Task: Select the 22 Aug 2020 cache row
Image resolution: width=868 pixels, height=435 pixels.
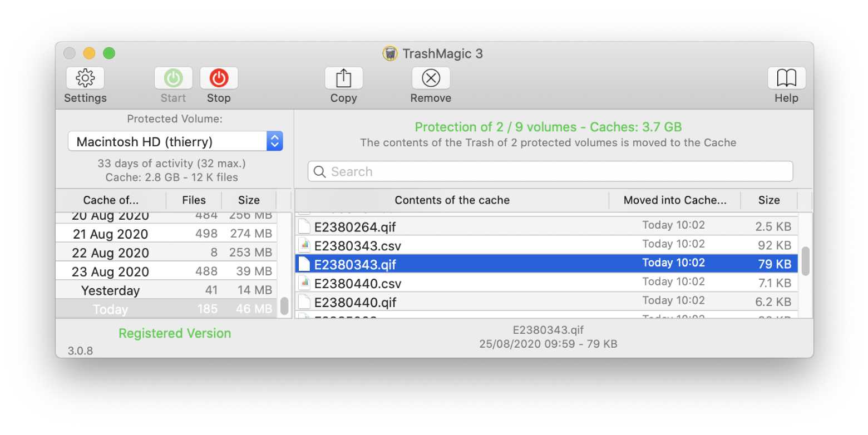Action: coord(166,253)
